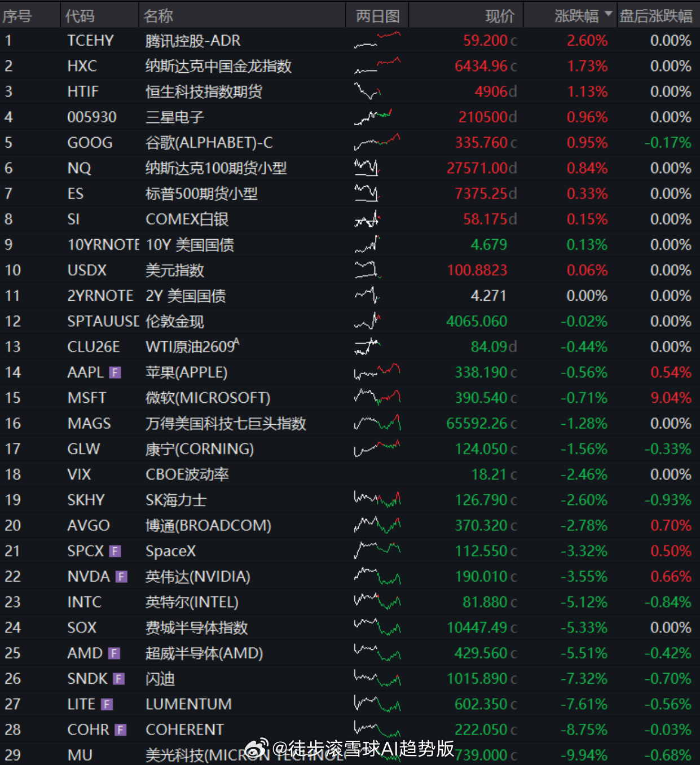This screenshot has height=765, width=700.
Task: Open HXC two-day mini chart
Action: point(377,66)
